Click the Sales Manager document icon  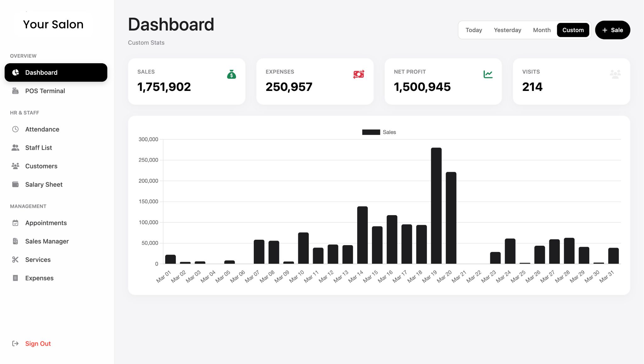point(15,241)
